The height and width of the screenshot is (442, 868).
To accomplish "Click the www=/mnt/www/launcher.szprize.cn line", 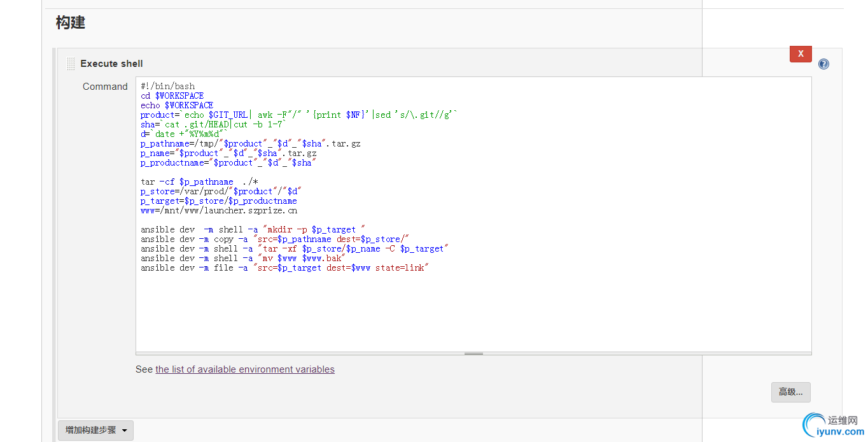I will point(219,211).
